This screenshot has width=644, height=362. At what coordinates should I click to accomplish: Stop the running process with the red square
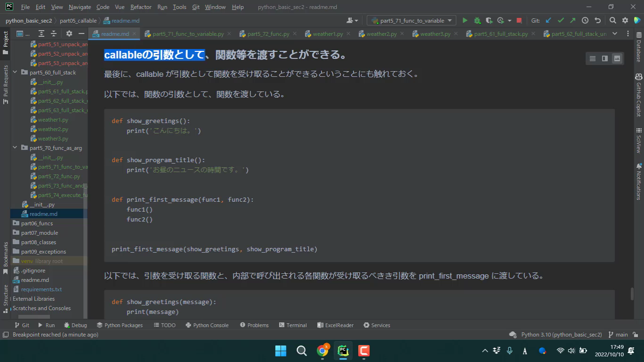coord(519,20)
